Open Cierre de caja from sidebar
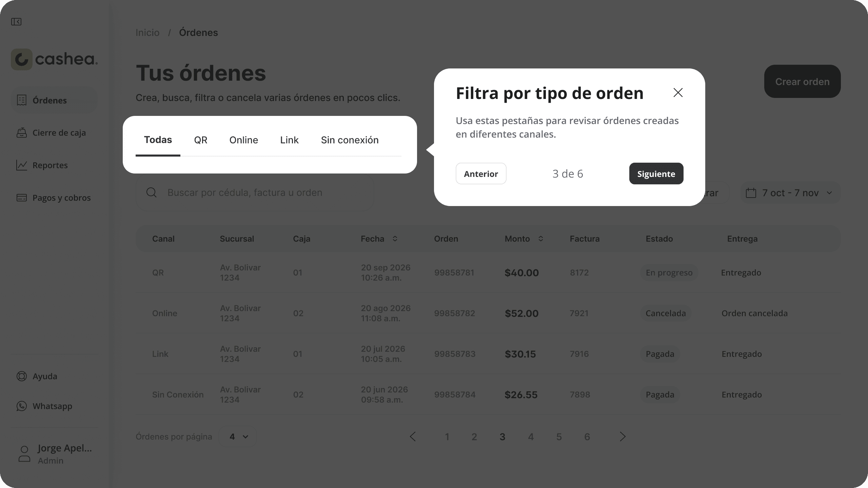Screen dimensions: 868x488 (x=59, y=133)
